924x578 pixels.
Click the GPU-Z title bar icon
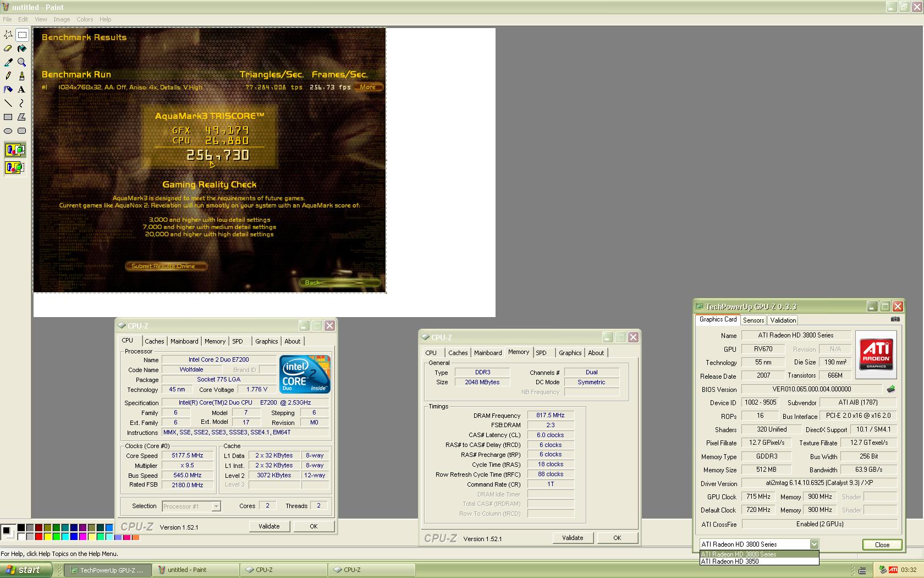click(x=700, y=307)
